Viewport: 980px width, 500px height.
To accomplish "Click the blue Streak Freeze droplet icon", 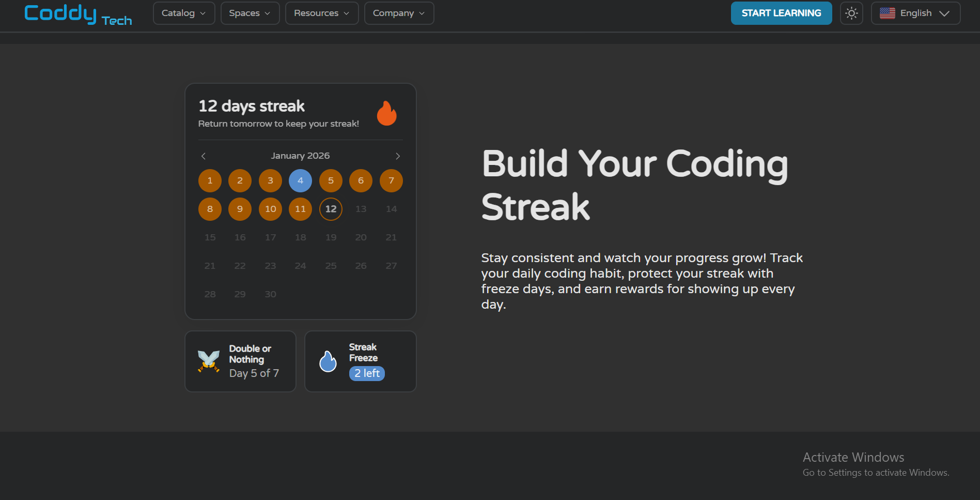I will [x=328, y=361].
